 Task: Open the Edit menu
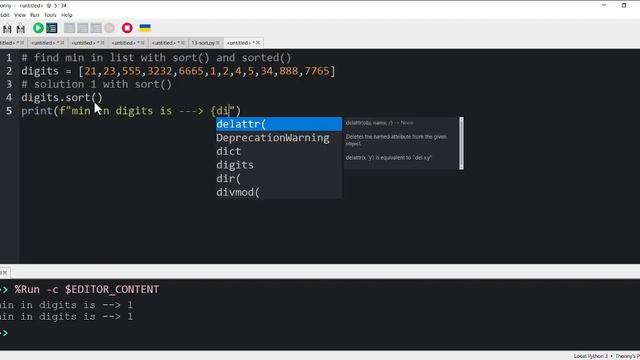pyautogui.click(x=4, y=15)
